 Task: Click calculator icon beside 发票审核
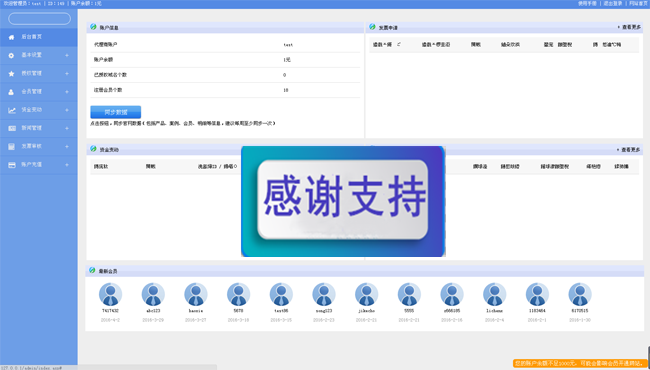pyautogui.click(x=12, y=147)
